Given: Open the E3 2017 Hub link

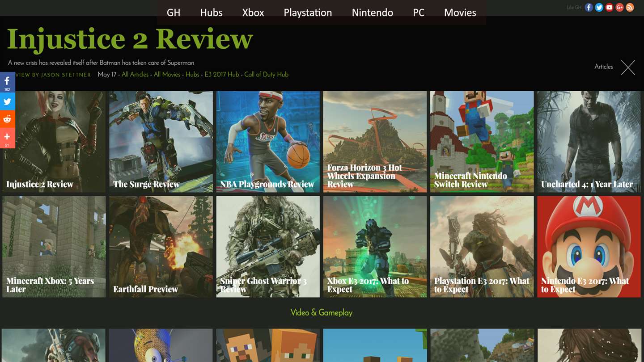Looking at the screenshot, I should 222,75.
